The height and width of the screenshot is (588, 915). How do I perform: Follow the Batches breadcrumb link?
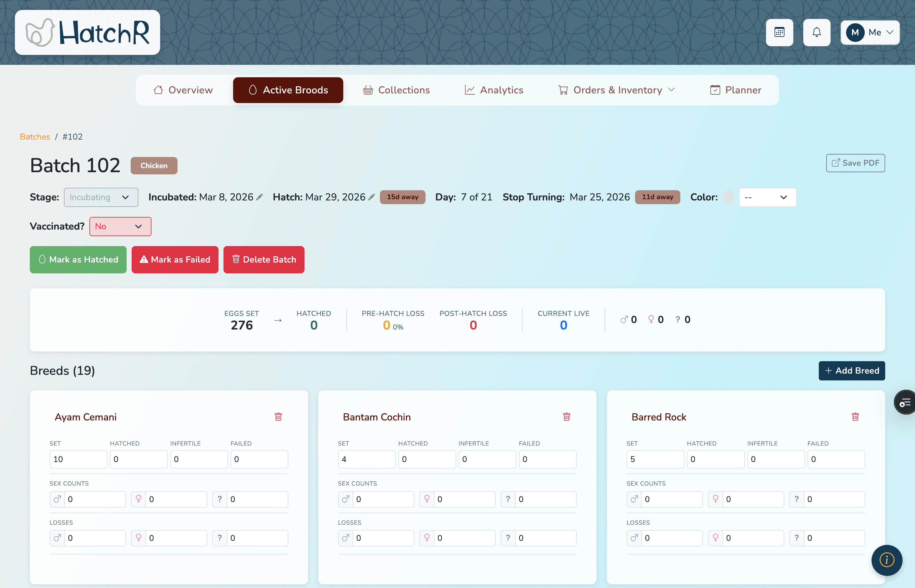[35, 136]
